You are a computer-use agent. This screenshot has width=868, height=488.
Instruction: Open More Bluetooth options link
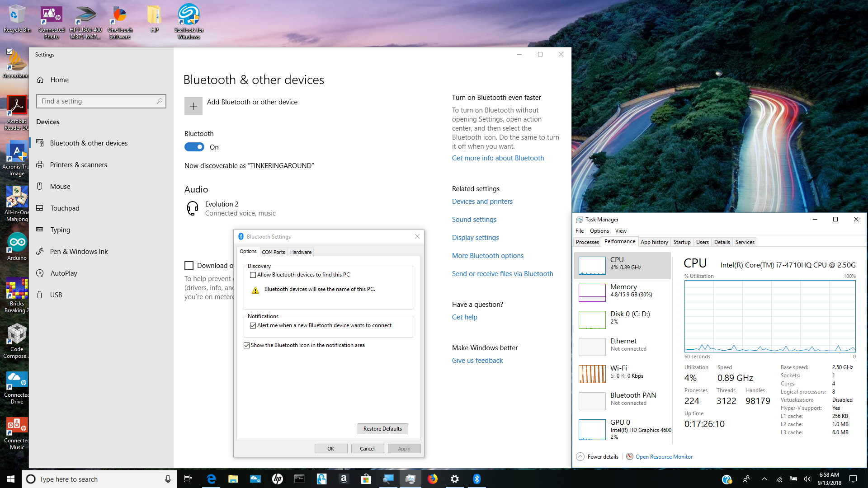point(487,256)
